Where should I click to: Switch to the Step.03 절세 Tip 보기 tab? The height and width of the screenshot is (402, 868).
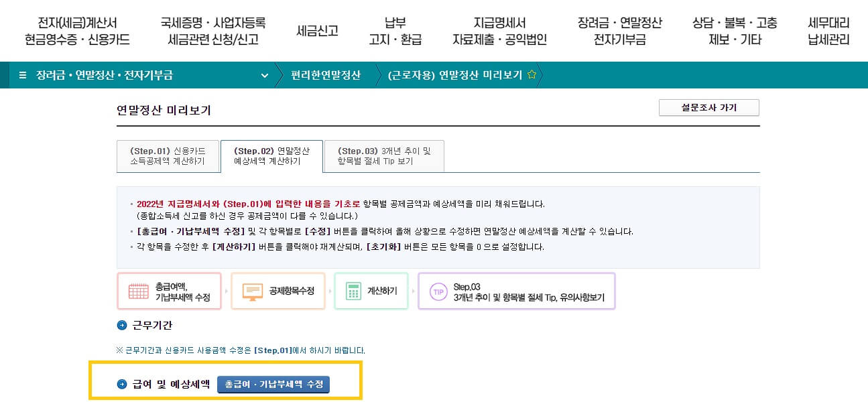(x=384, y=155)
